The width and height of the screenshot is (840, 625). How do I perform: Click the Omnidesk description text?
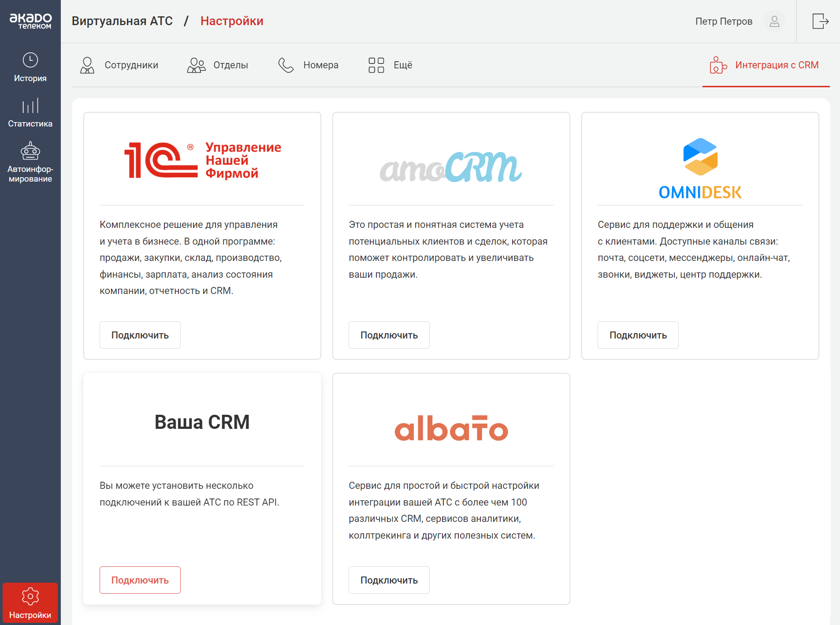tap(694, 249)
